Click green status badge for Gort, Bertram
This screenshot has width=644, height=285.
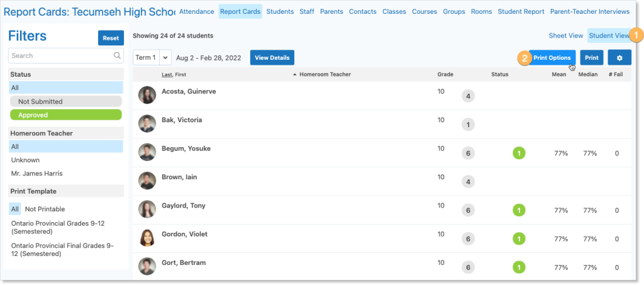[x=519, y=268]
